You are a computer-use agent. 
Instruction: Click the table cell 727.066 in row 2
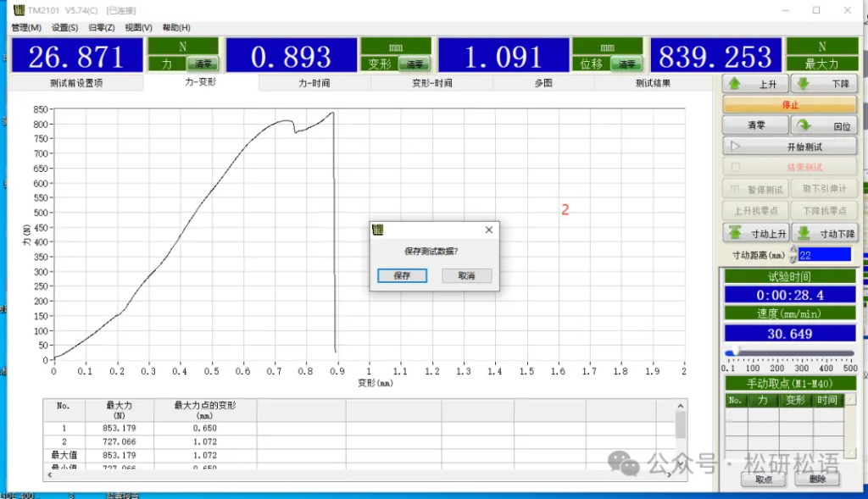(119, 441)
